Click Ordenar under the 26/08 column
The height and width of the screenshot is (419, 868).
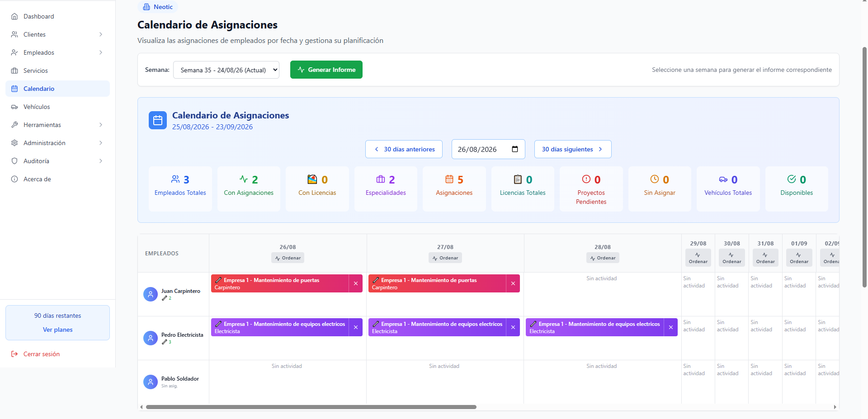pyautogui.click(x=288, y=258)
